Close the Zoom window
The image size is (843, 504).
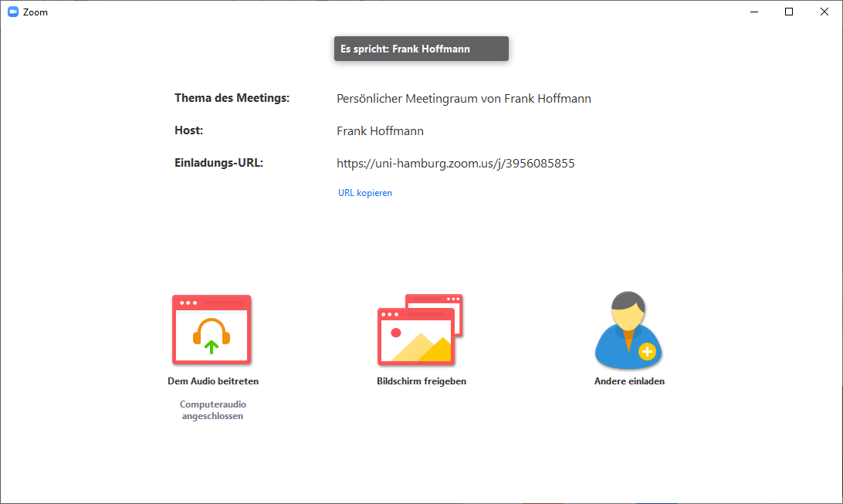click(x=824, y=12)
